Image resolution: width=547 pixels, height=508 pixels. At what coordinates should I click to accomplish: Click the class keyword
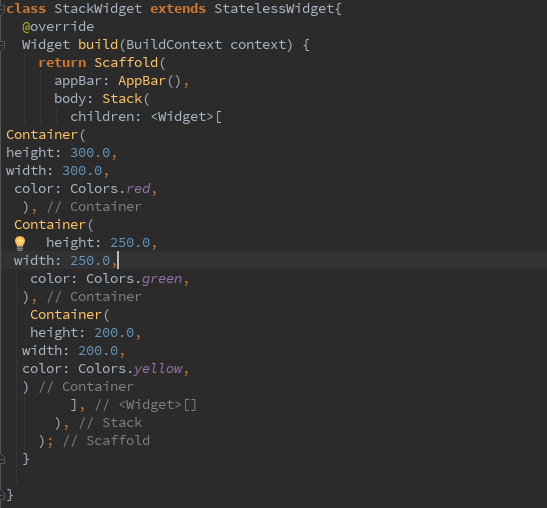click(26, 9)
